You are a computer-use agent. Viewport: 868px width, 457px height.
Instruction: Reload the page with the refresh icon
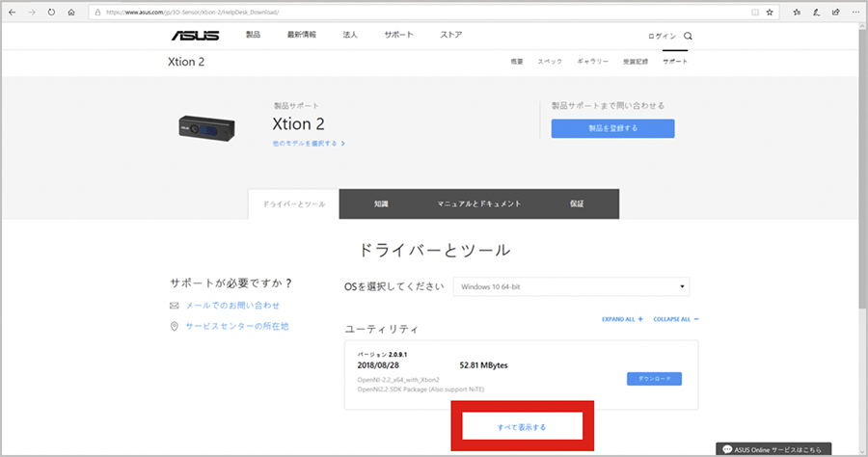(x=51, y=13)
